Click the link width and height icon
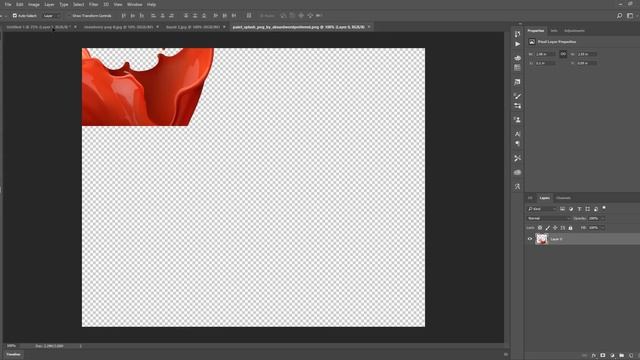The image size is (640, 360). [563, 54]
